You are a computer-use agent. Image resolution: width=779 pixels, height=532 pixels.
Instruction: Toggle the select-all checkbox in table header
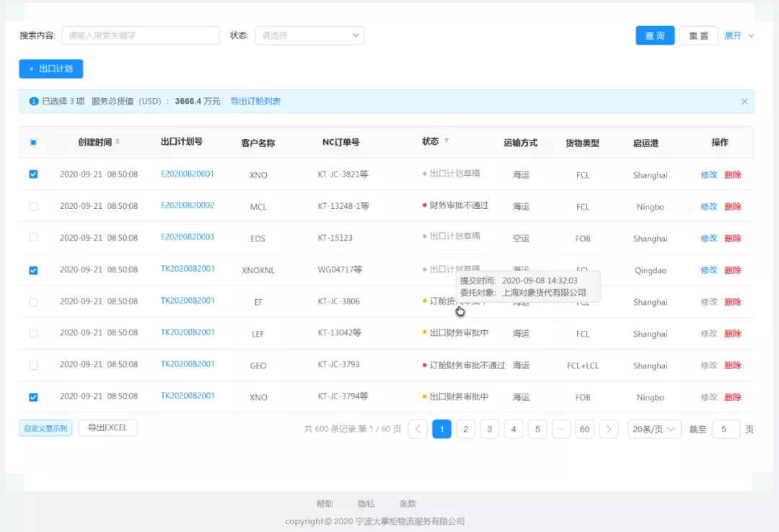click(x=33, y=142)
